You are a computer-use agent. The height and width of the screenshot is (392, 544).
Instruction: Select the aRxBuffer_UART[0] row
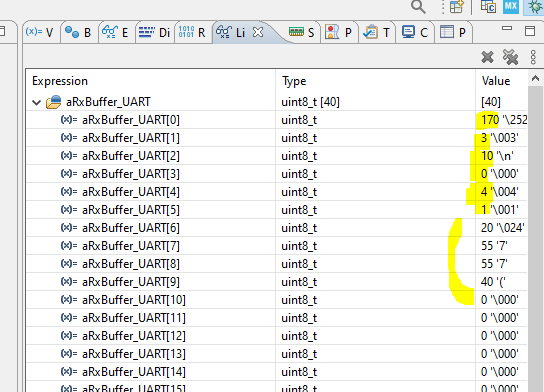pos(277,120)
